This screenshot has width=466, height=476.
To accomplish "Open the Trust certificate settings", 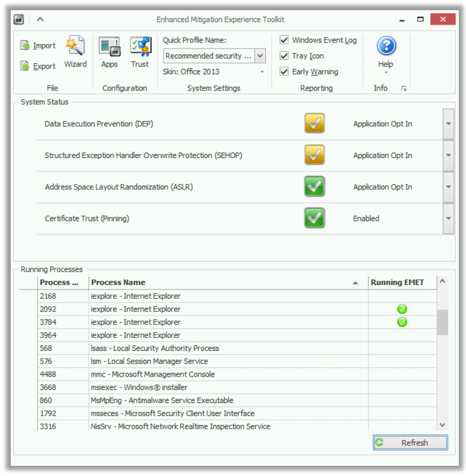I will 140,52.
